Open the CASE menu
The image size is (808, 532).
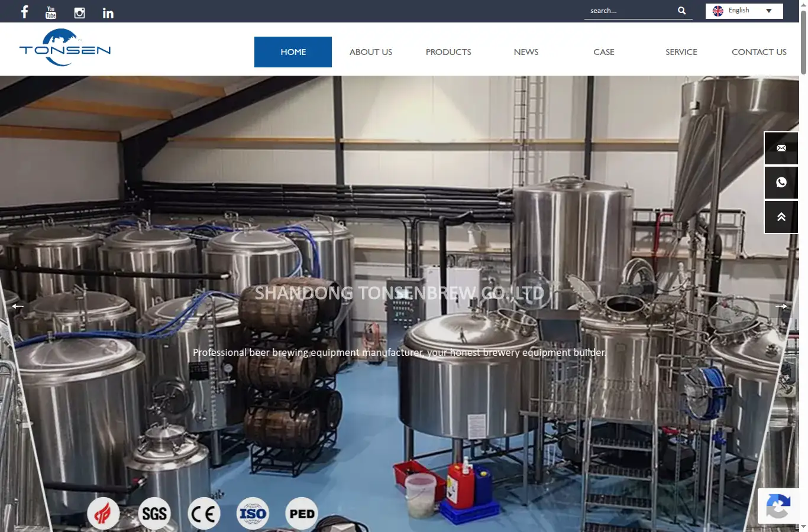[603, 52]
